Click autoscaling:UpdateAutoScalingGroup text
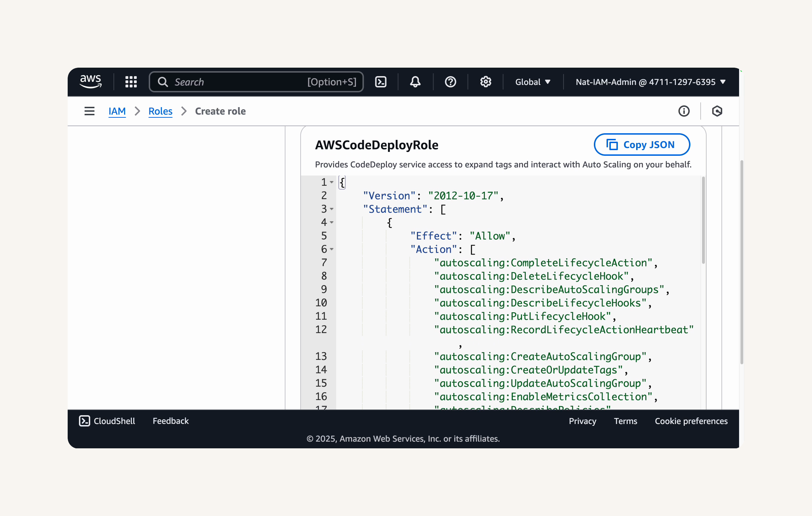812x516 pixels. (x=540, y=383)
